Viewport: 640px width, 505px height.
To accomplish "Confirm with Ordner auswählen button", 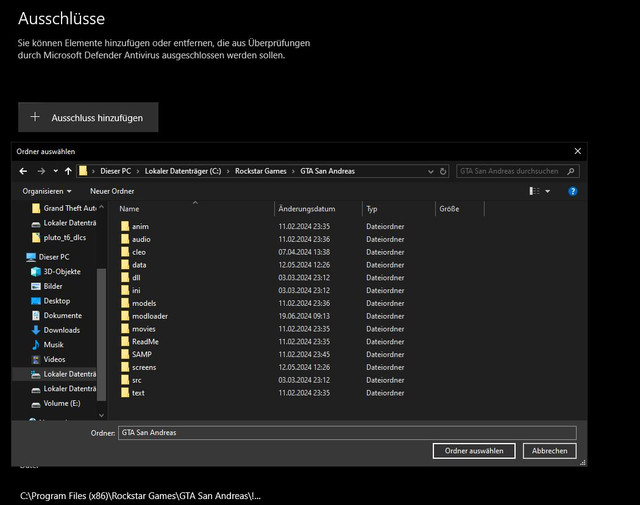I will click(474, 451).
